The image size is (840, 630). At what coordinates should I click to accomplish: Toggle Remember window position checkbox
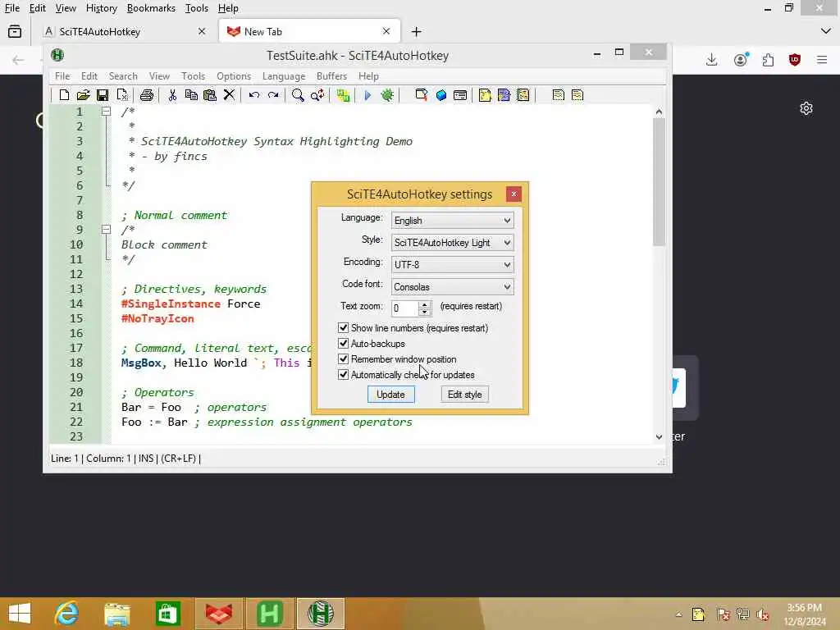(x=344, y=359)
